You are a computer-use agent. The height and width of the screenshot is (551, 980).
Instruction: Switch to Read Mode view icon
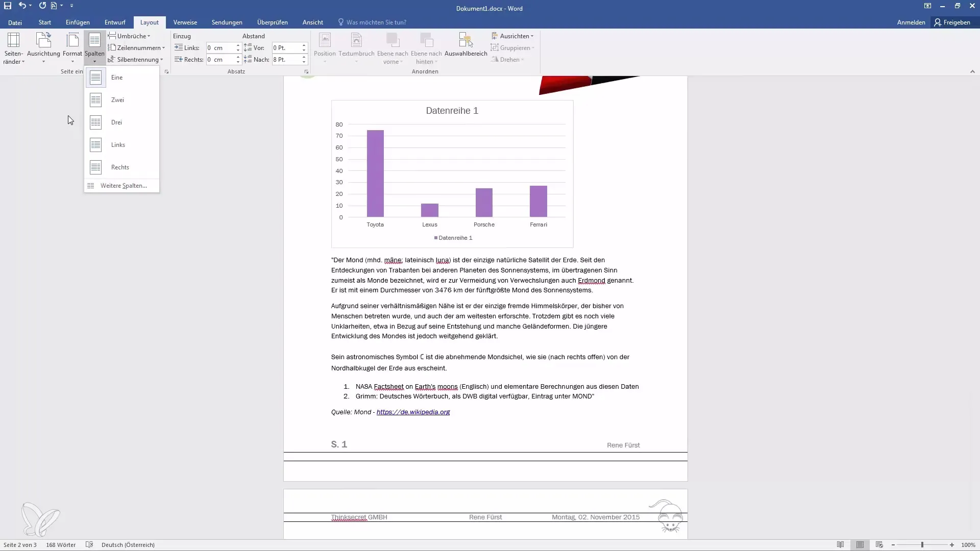(x=840, y=545)
